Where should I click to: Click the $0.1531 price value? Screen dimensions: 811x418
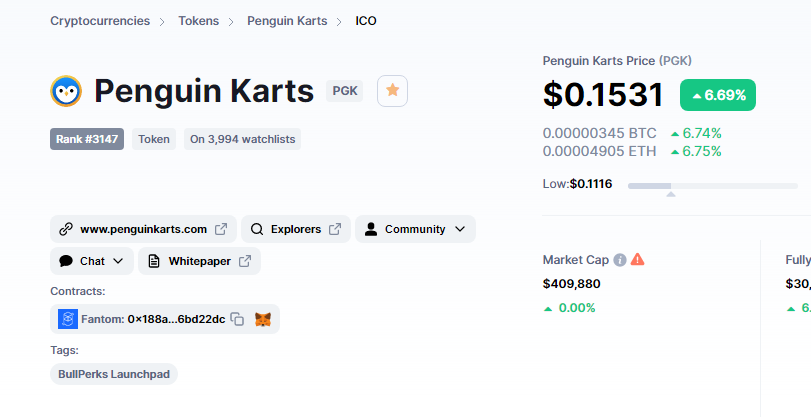(x=603, y=95)
